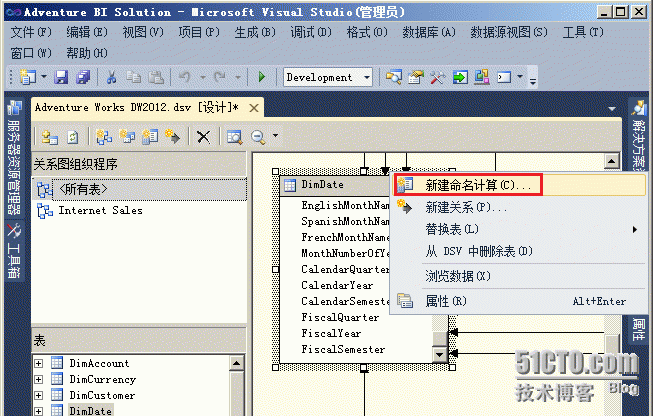This screenshot has width=653, height=416.
Task: Select 新建关系(P) in context menu
Action: (519, 207)
